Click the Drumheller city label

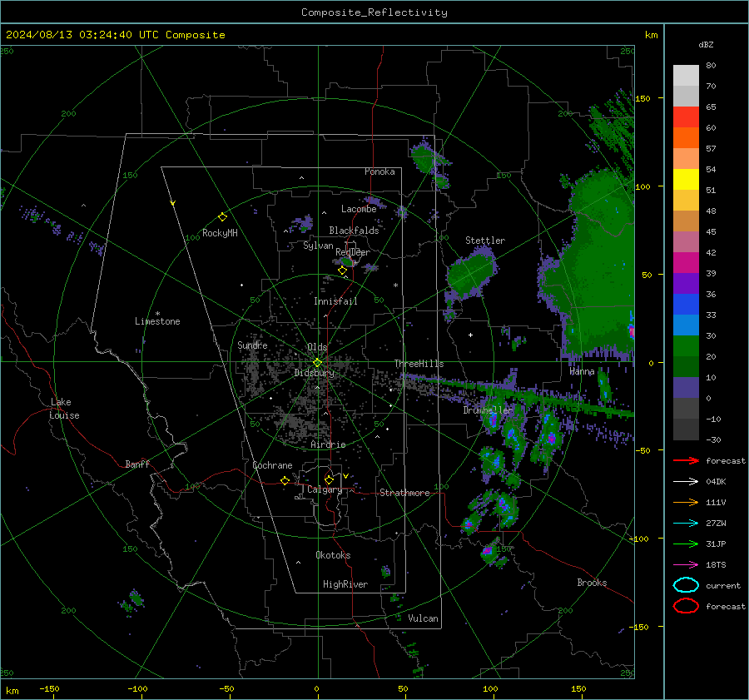click(x=488, y=410)
